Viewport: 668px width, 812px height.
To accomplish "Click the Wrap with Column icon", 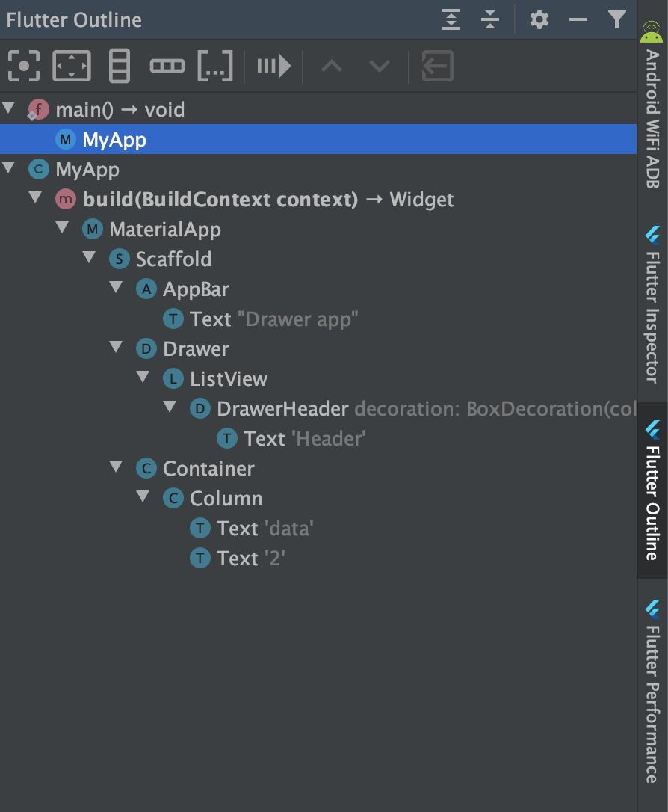I will pos(119,67).
